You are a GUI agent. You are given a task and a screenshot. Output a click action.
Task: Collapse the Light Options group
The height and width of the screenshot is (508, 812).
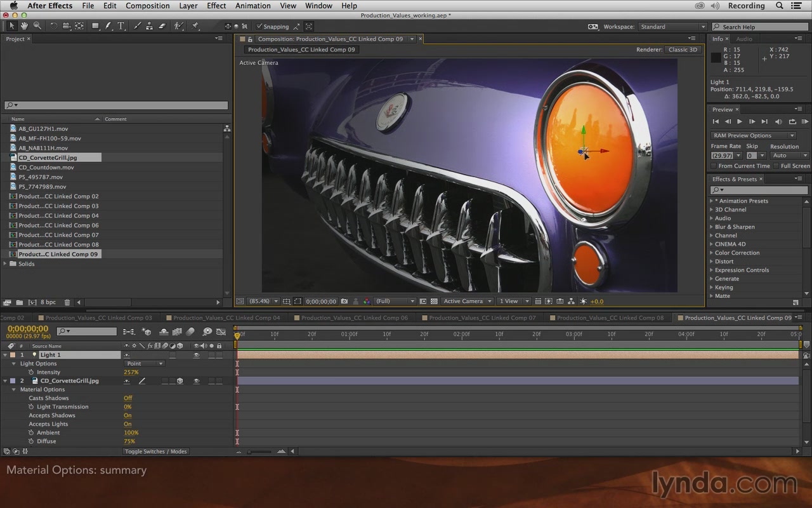click(14, 364)
